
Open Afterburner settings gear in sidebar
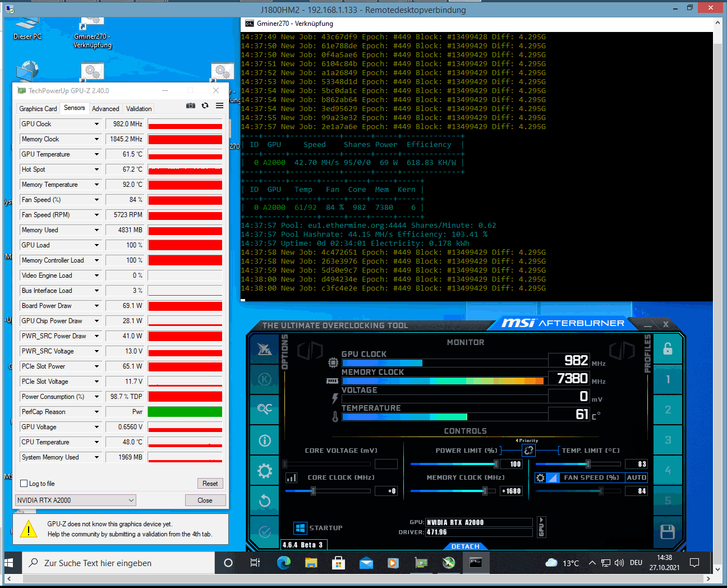tap(265, 471)
